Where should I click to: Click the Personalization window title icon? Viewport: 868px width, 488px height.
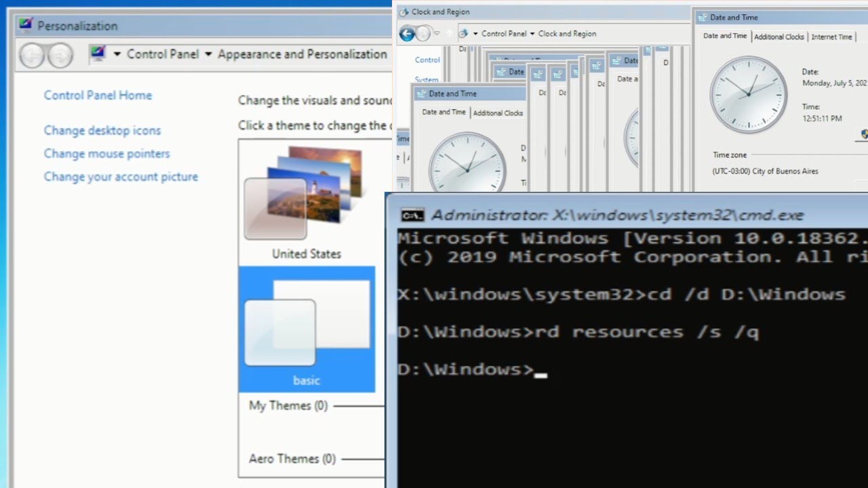point(26,26)
